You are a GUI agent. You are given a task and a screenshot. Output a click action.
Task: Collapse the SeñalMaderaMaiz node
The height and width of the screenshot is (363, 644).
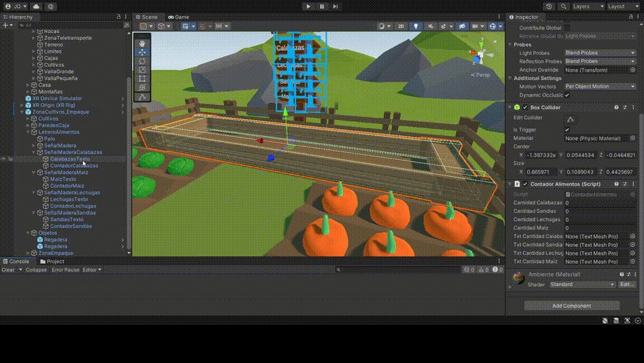33,172
